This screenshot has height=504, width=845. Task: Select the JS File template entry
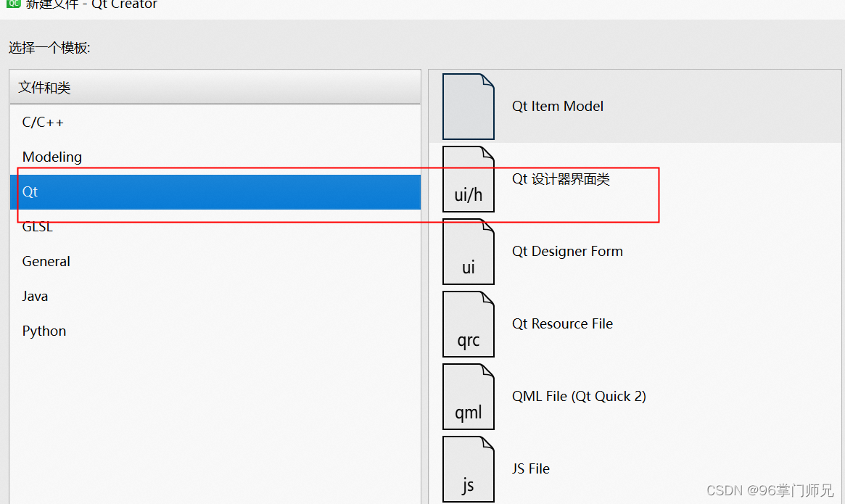[530, 468]
